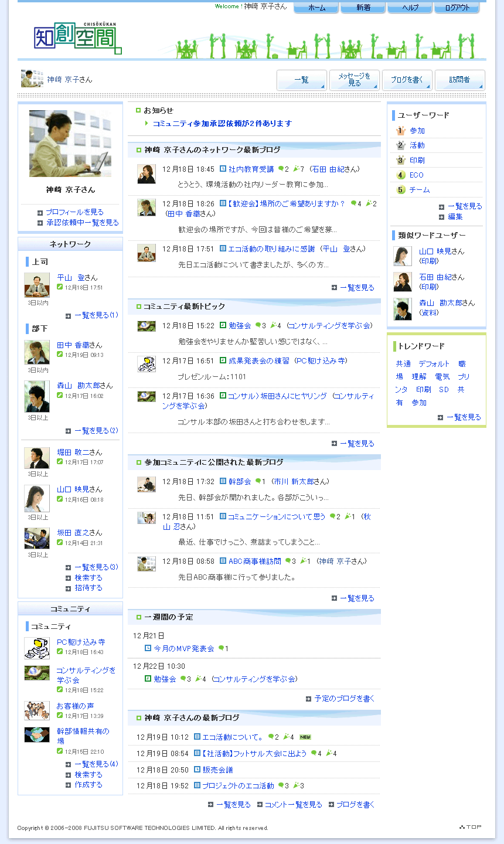Click rank 1 medal icon beside 参加
The height and width of the screenshot is (844, 504).
tap(401, 131)
